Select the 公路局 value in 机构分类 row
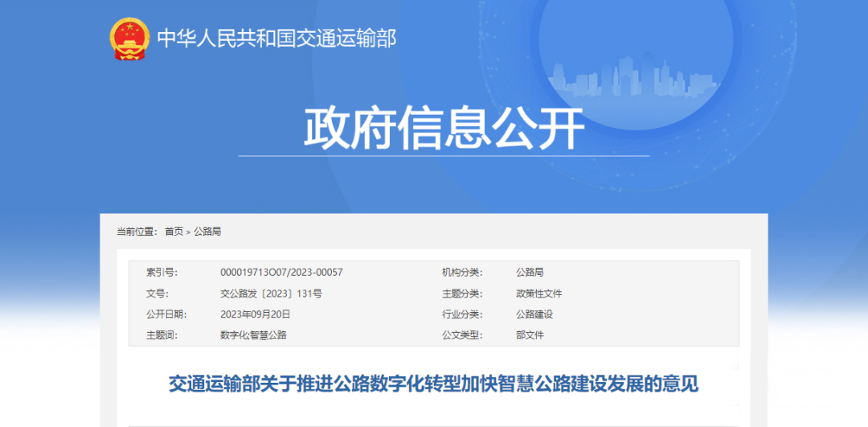The height and width of the screenshot is (427, 868). point(530,272)
